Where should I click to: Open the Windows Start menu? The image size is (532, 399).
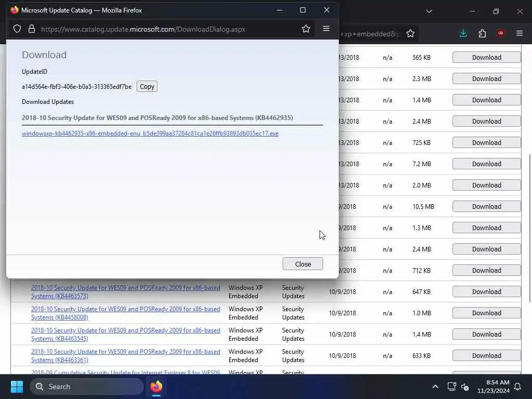(17, 387)
